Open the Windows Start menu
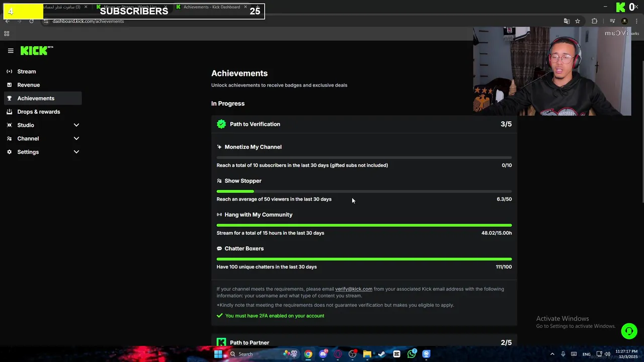644x362 pixels. (x=218, y=354)
